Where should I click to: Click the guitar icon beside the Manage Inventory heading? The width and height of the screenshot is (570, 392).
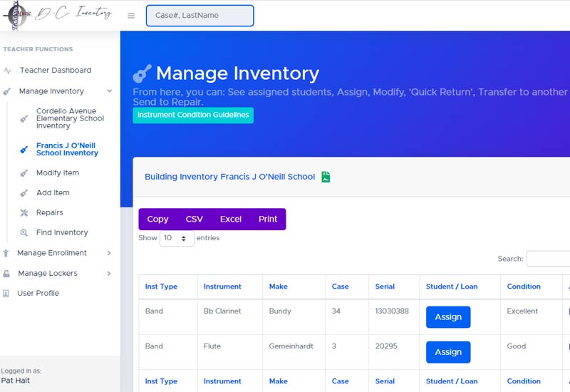point(142,73)
